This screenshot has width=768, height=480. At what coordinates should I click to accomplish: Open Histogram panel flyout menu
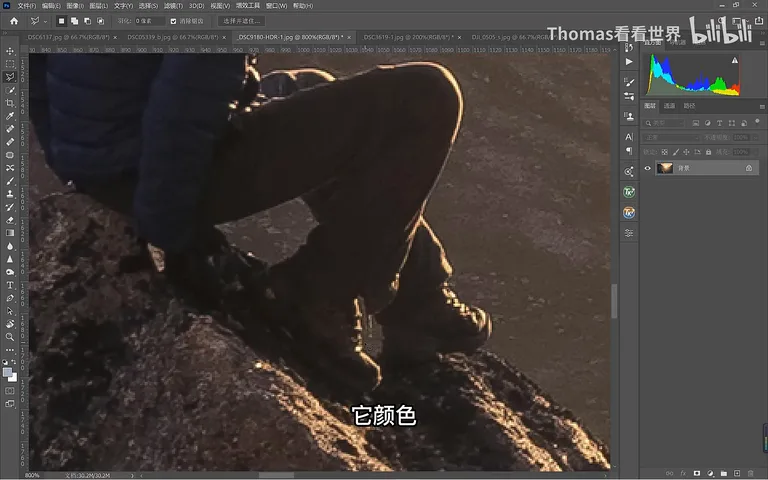click(762, 44)
